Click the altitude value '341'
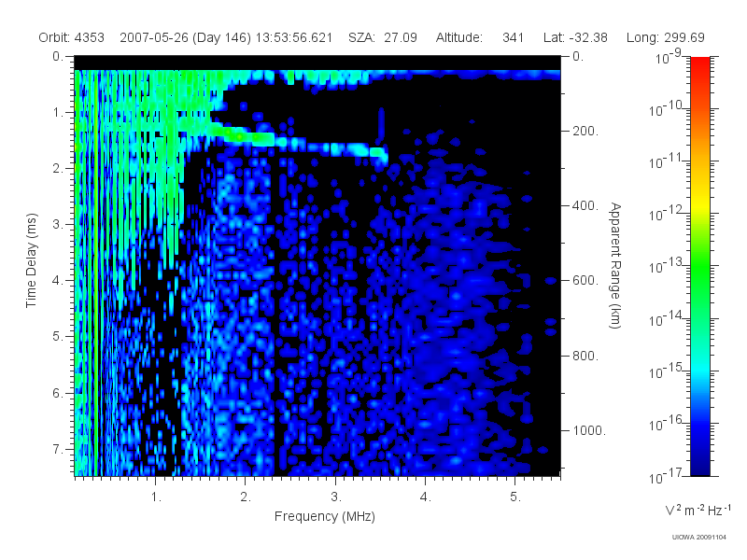This screenshot has height=560, width=747. point(513,37)
